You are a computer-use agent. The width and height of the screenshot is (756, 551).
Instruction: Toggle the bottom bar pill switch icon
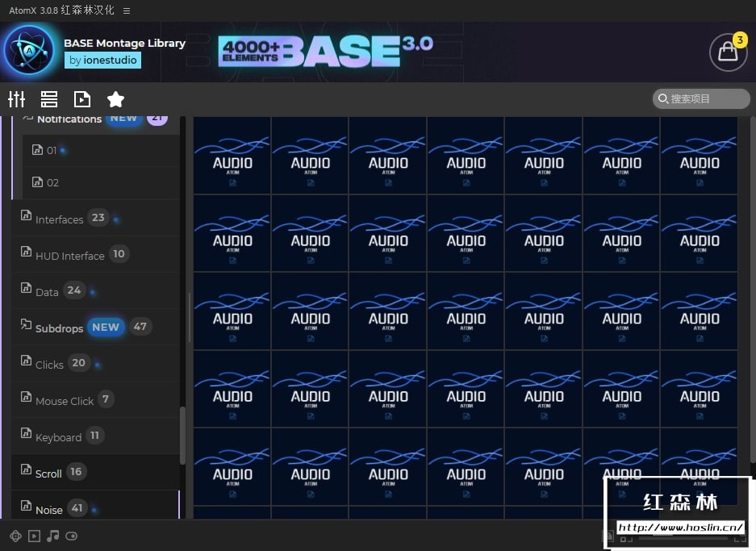click(x=71, y=536)
